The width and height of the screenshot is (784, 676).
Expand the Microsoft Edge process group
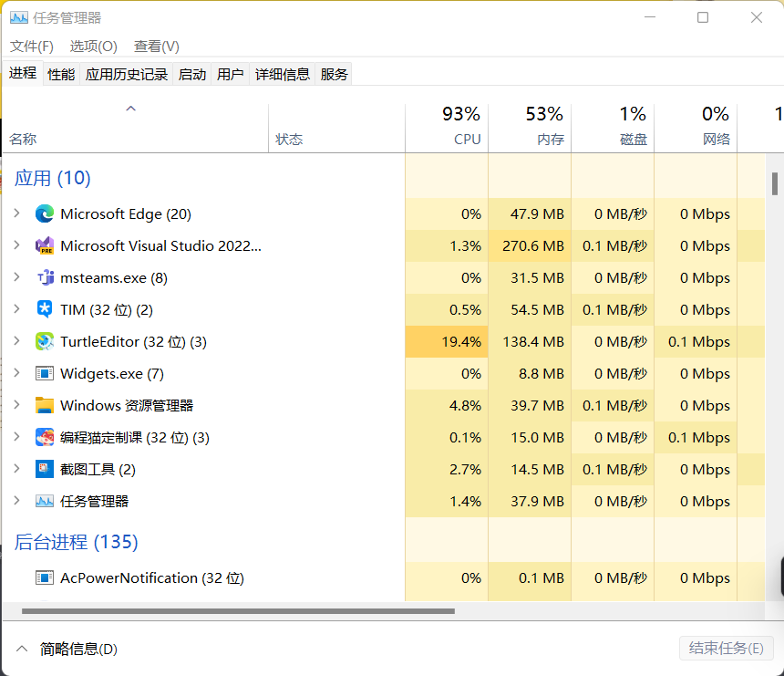tap(17, 213)
